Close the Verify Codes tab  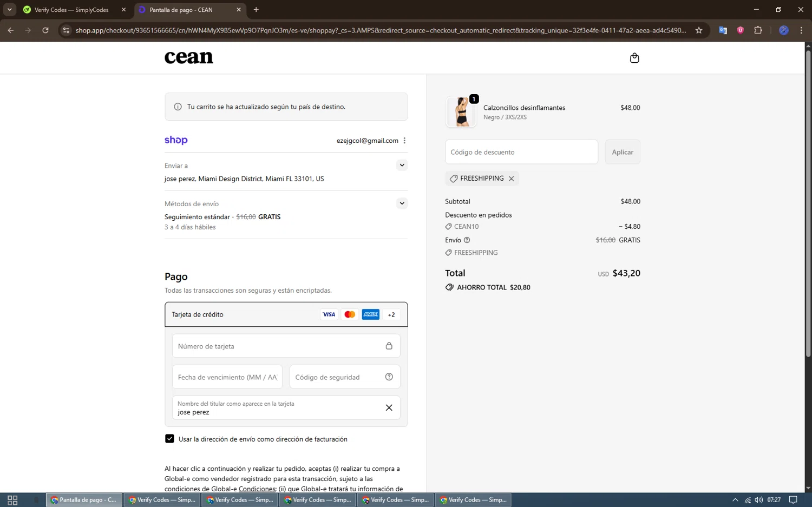[123, 10]
